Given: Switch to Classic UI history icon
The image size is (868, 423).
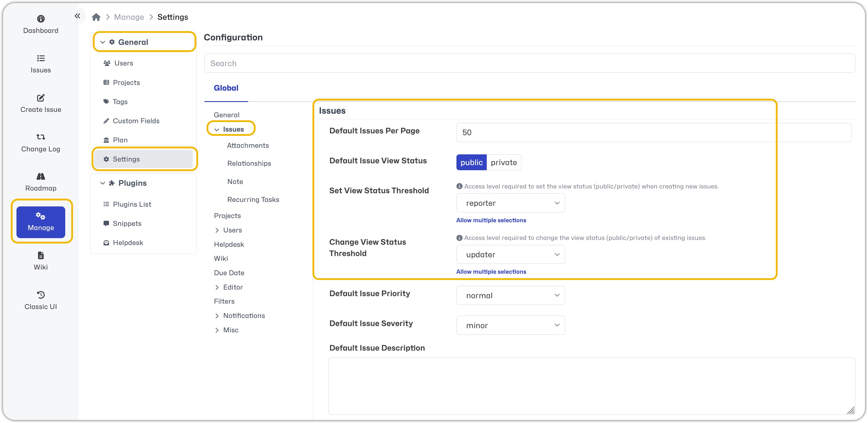Looking at the screenshot, I should point(41,295).
